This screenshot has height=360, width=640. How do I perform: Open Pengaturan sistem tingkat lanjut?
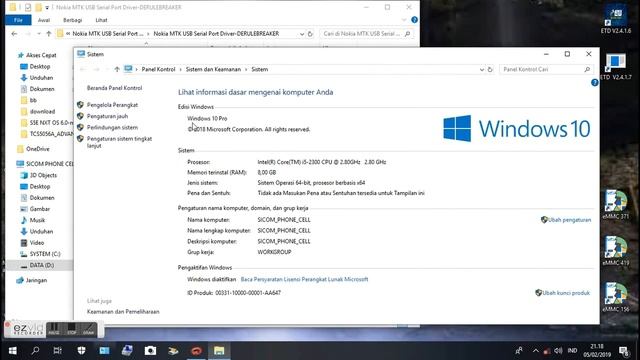point(119,142)
